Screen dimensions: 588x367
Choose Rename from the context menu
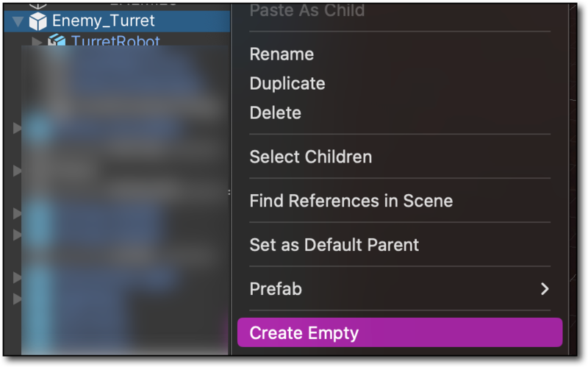coord(282,54)
